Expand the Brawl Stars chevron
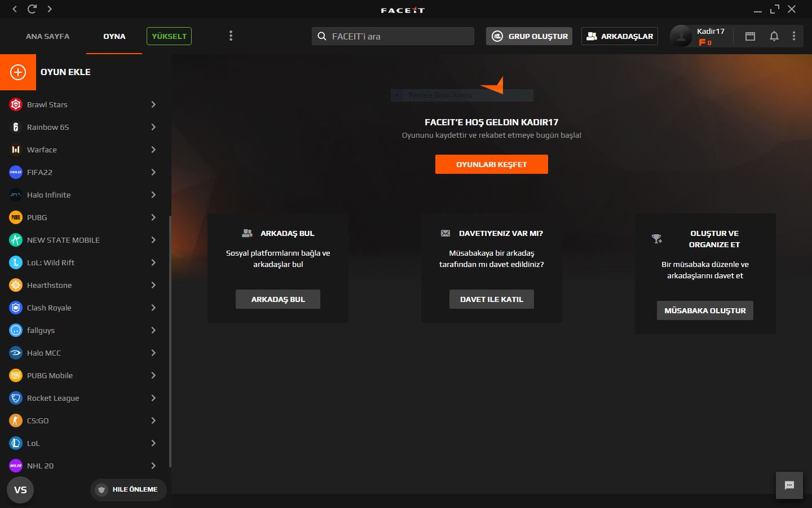 pos(153,104)
